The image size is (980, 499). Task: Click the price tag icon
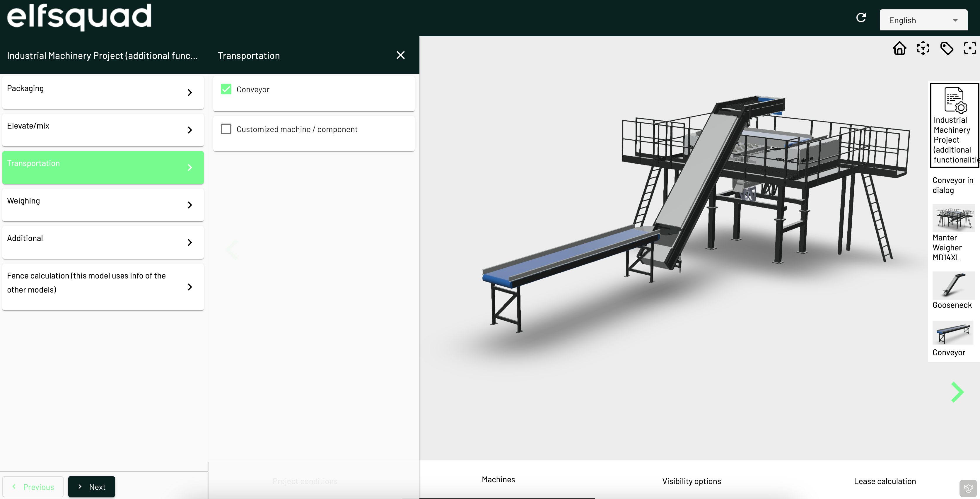click(947, 48)
